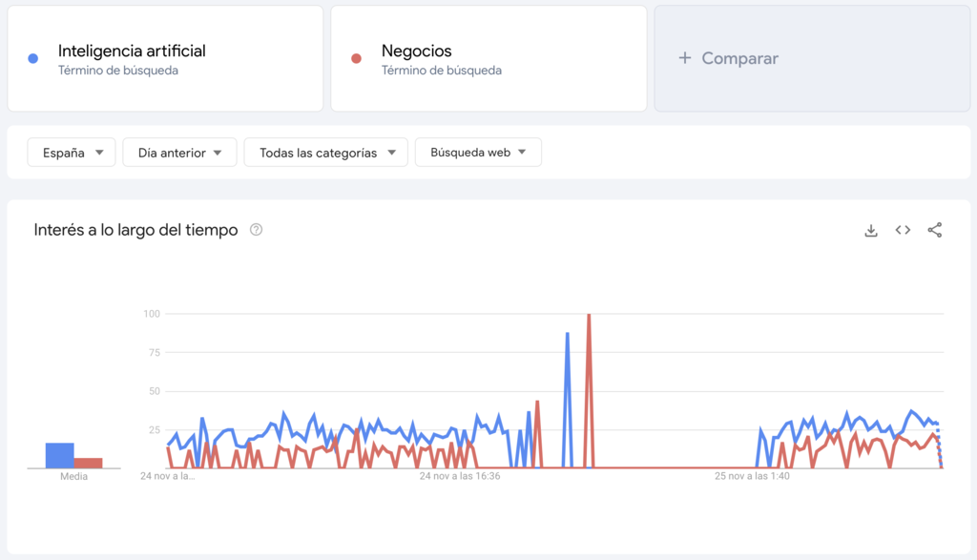The height and width of the screenshot is (560, 977).
Task: Open the España region dropdown
Action: click(x=71, y=152)
